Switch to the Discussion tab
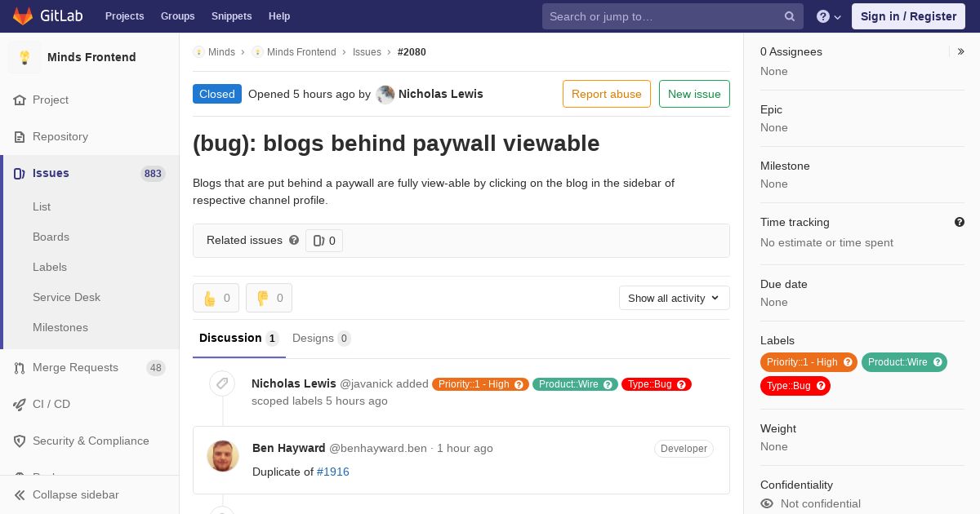Viewport: 980px width, 514px height. click(239, 338)
